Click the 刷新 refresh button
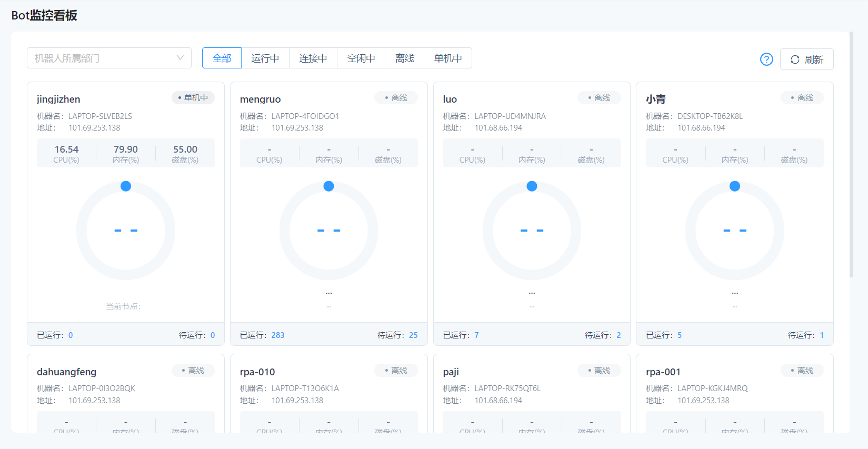 (806, 59)
